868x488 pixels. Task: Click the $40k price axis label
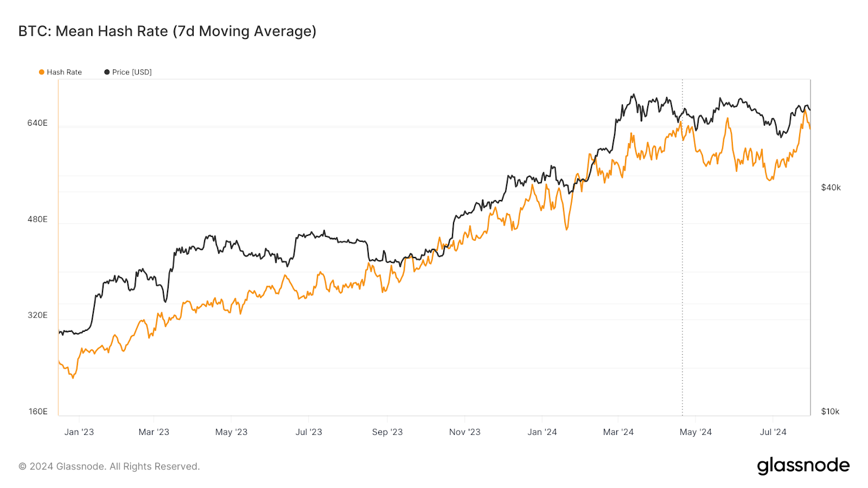(831, 188)
